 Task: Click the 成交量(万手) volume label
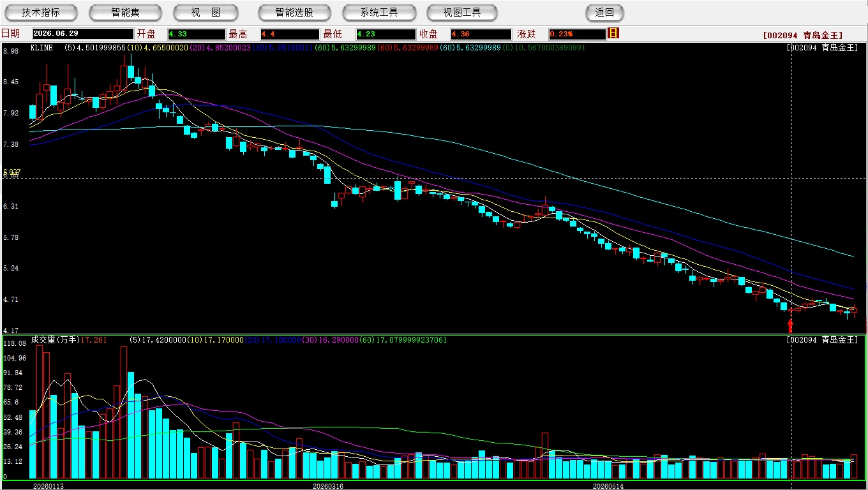coord(55,340)
